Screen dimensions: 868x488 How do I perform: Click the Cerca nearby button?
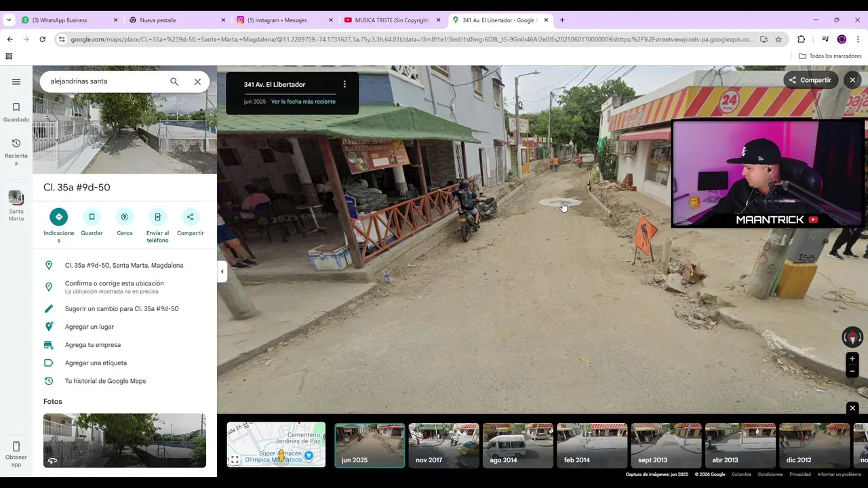pyautogui.click(x=125, y=217)
